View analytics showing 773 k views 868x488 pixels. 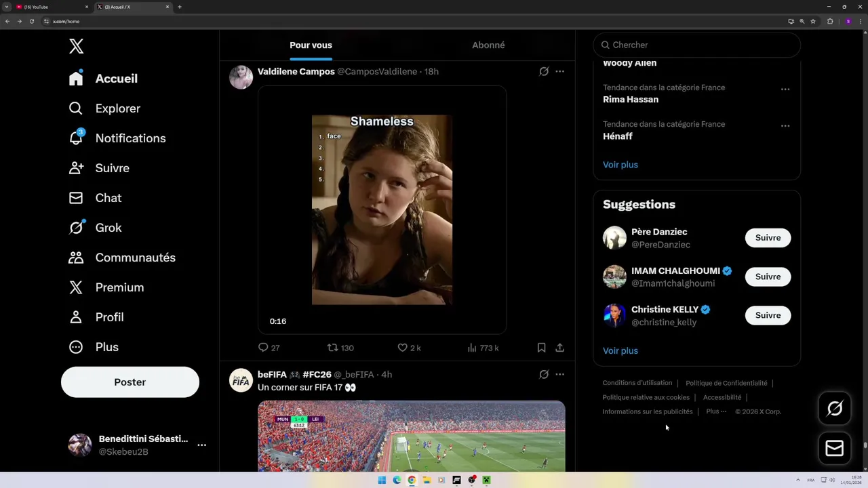(x=483, y=348)
